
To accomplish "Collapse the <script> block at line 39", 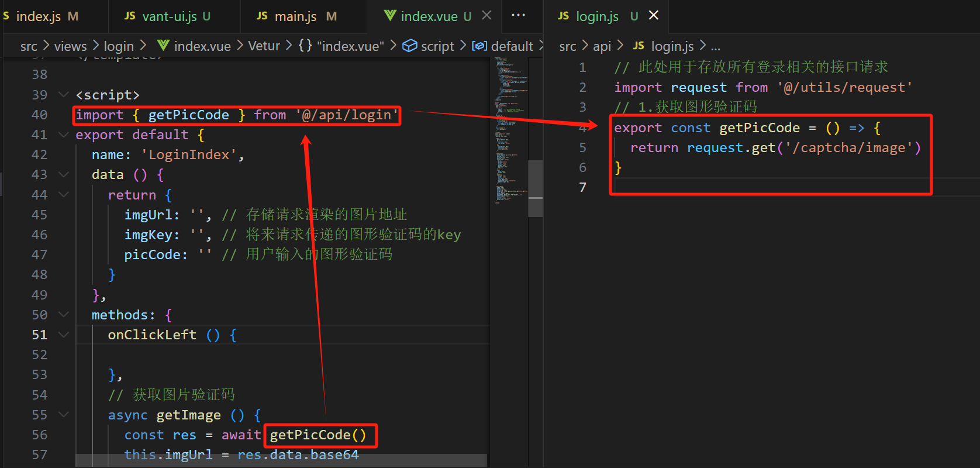I will pos(64,95).
